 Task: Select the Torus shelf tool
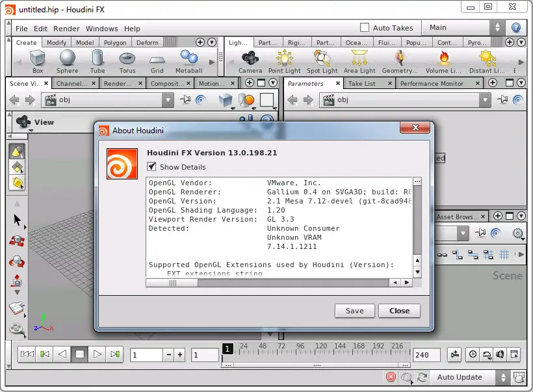[x=127, y=62]
